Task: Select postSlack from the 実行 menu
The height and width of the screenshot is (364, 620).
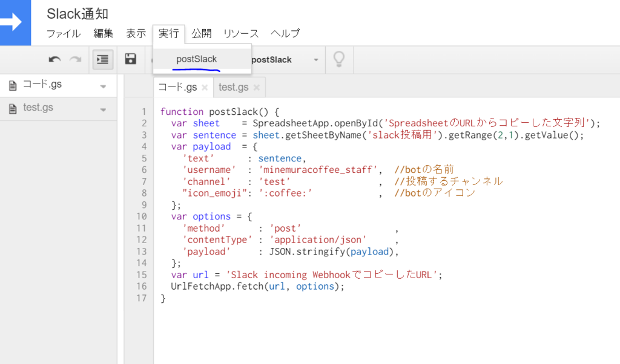Action: [197, 59]
